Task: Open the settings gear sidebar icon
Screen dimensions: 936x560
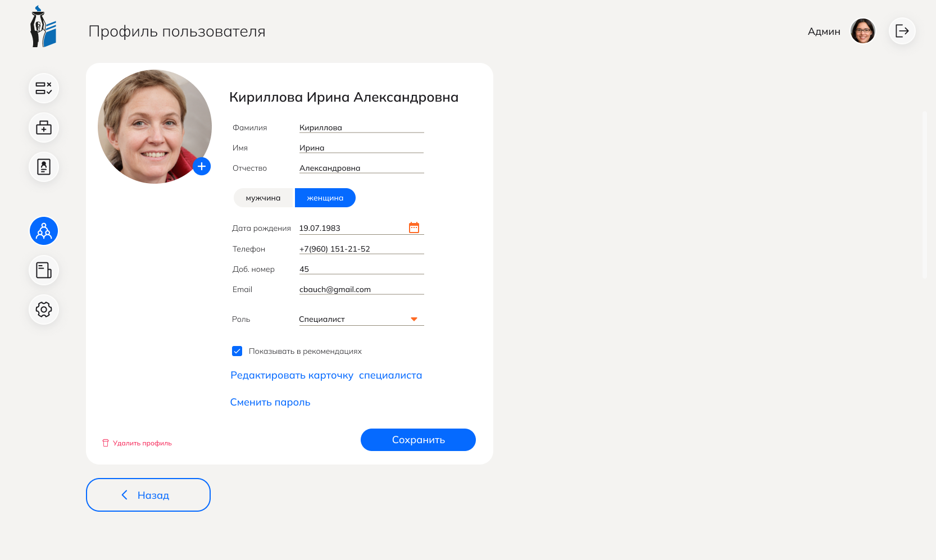Action: coord(44,309)
